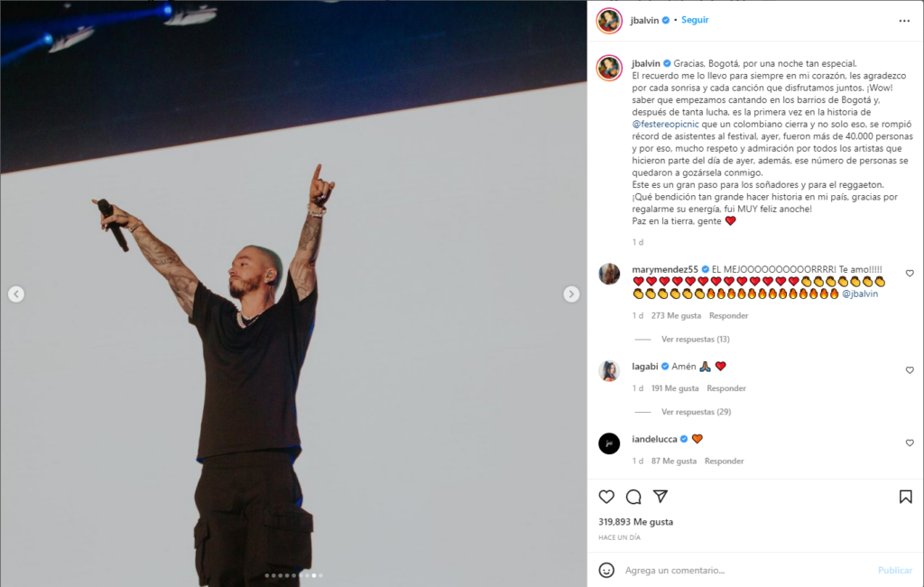
Task: Go to the next carousel photo arrow
Action: 571,293
